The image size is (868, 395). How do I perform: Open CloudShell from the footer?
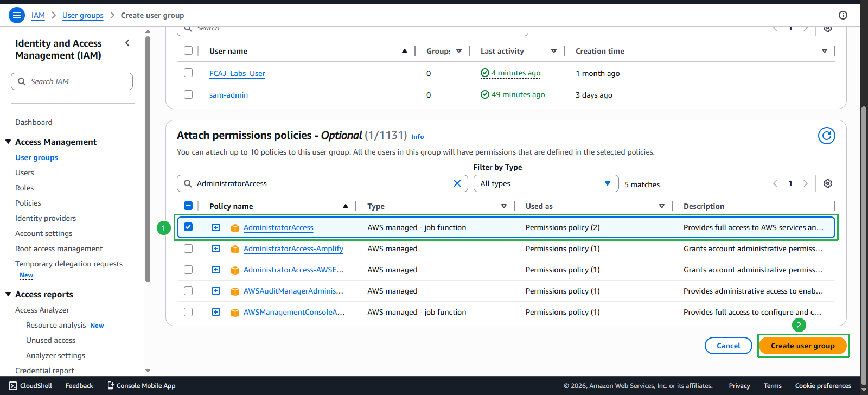click(x=30, y=386)
